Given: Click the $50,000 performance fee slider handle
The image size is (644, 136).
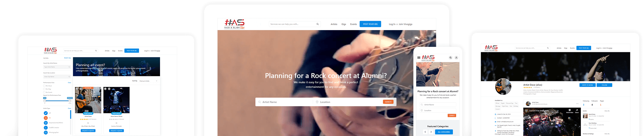Looking at the screenshot, I should [70, 101].
